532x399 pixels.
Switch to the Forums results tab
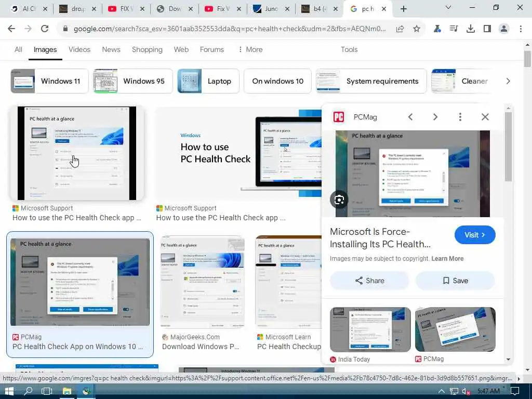coord(212,49)
